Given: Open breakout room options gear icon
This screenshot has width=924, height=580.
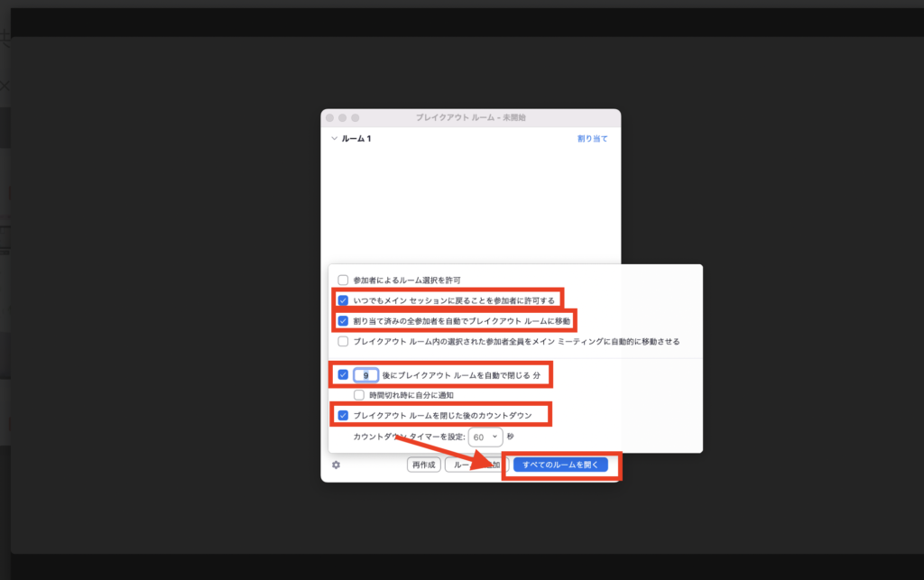Looking at the screenshot, I should click(x=336, y=465).
